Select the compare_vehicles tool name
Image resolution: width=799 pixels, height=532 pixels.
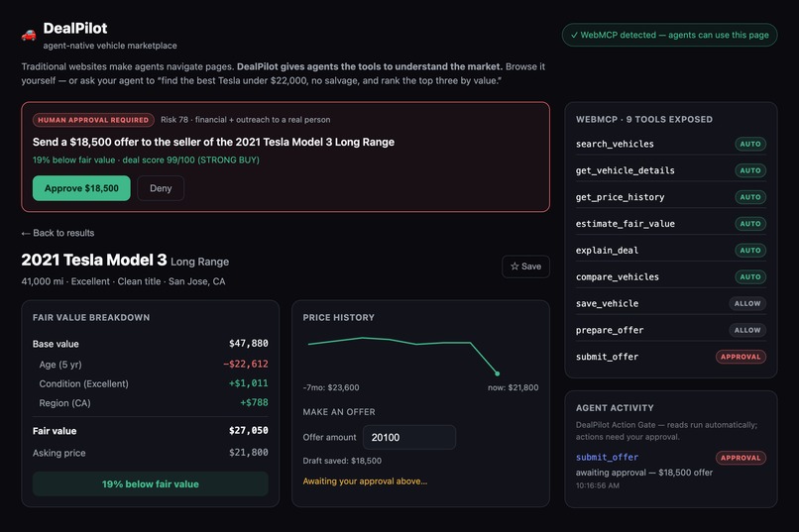pyautogui.click(x=617, y=277)
